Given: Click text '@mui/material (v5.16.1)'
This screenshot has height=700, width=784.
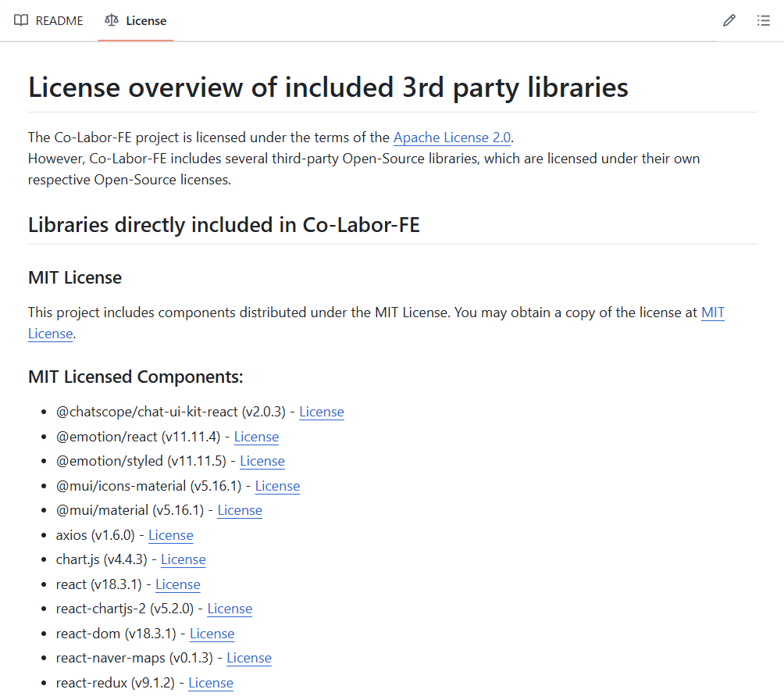Looking at the screenshot, I should [x=130, y=510].
